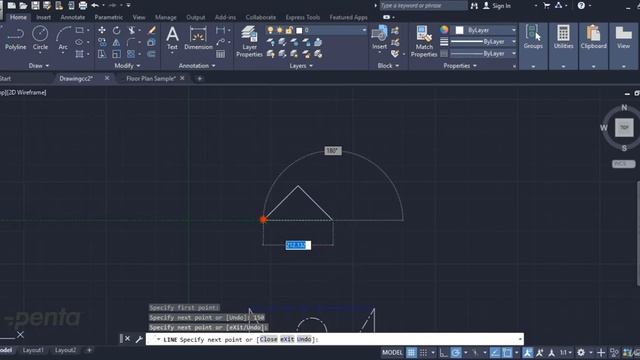Expand the Block panel
The image size is (640, 360).
point(388,66)
